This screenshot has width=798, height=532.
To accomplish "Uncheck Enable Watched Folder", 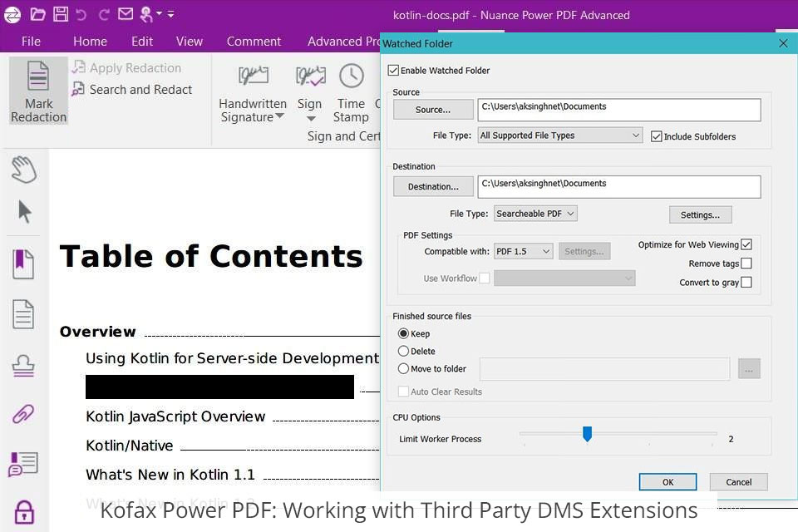I will click(x=393, y=71).
